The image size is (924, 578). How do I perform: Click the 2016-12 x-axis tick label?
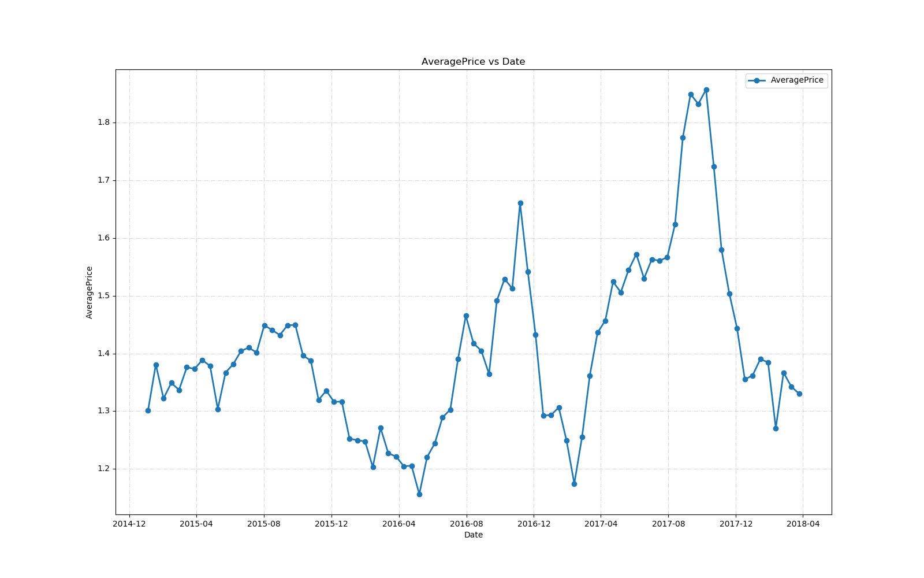[534, 524]
